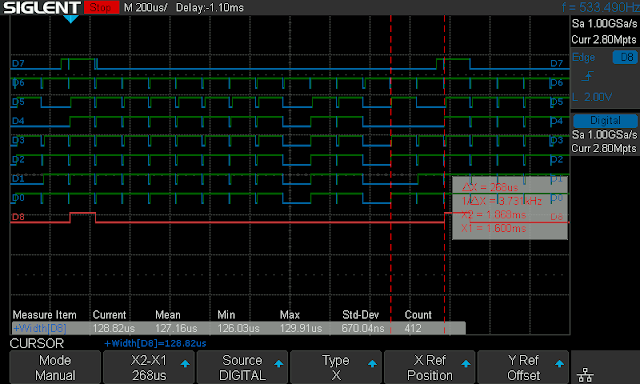Click the D8 trigger source badge
640x384 pixels.
(x=625, y=57)
